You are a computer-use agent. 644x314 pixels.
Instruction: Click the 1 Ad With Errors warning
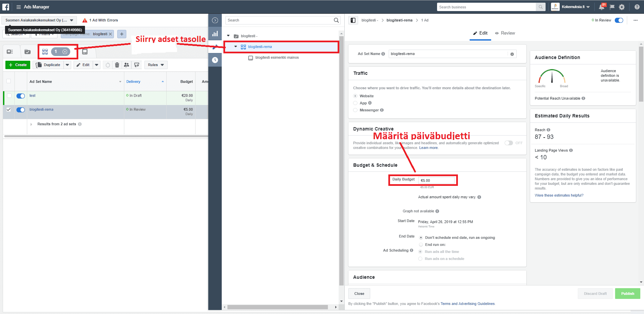pyautogui.click(x=100, y=20)
